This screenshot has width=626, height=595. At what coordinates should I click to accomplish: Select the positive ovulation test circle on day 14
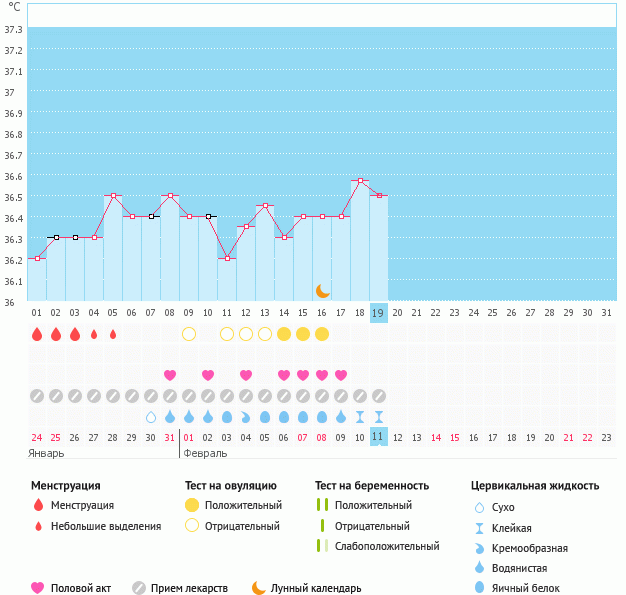[x=284, y=334]
